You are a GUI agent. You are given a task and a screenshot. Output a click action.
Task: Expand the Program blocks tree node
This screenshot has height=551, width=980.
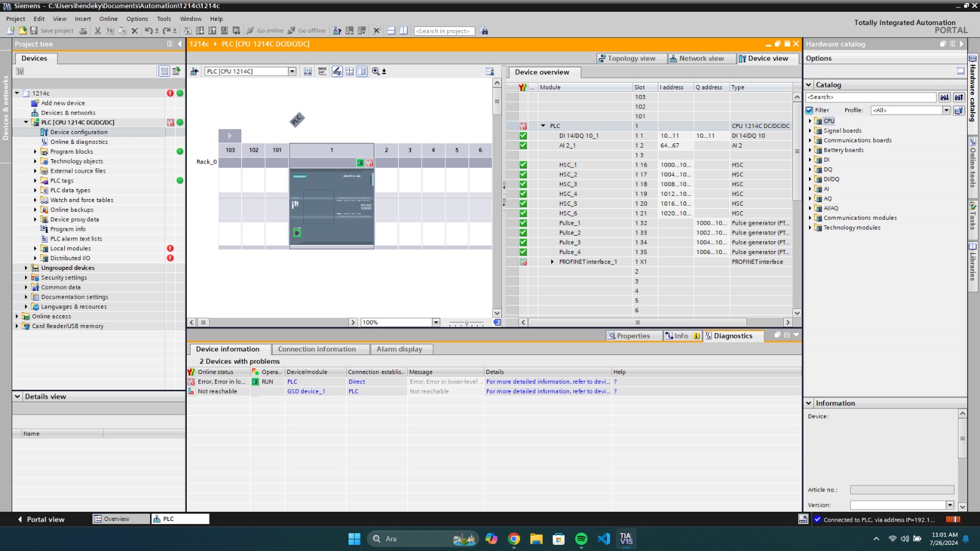tap(35, 151)
